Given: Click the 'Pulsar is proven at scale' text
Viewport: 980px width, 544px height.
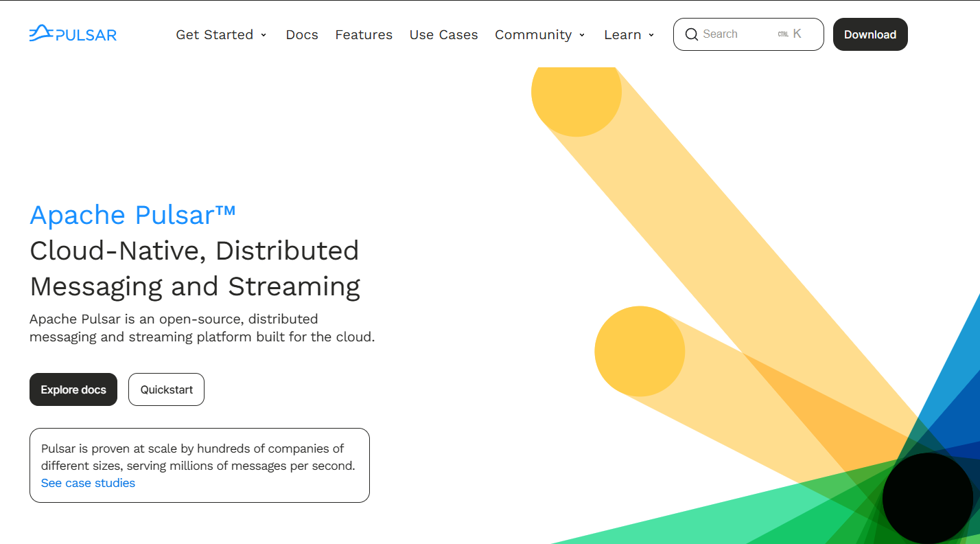Looking at the screenshot, I should coord(198,457).
